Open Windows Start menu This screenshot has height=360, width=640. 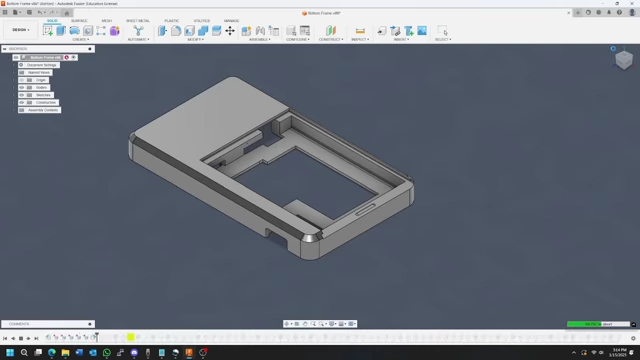10,352
